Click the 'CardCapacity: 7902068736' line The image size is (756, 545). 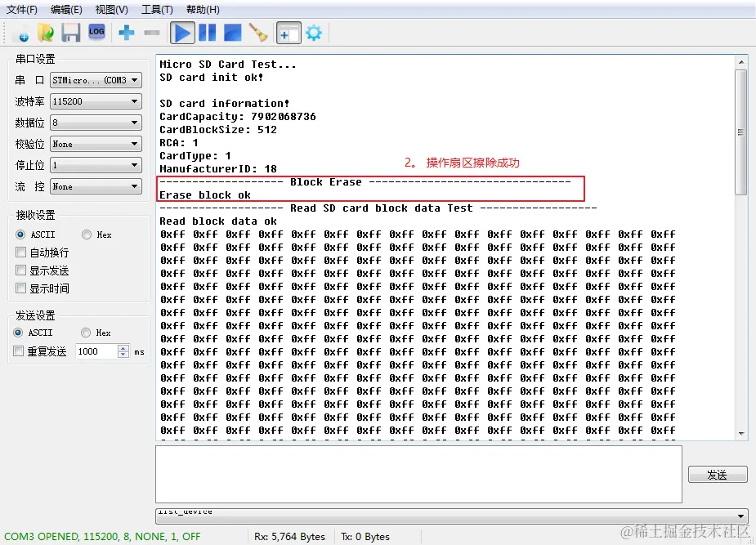coord(238,117)
